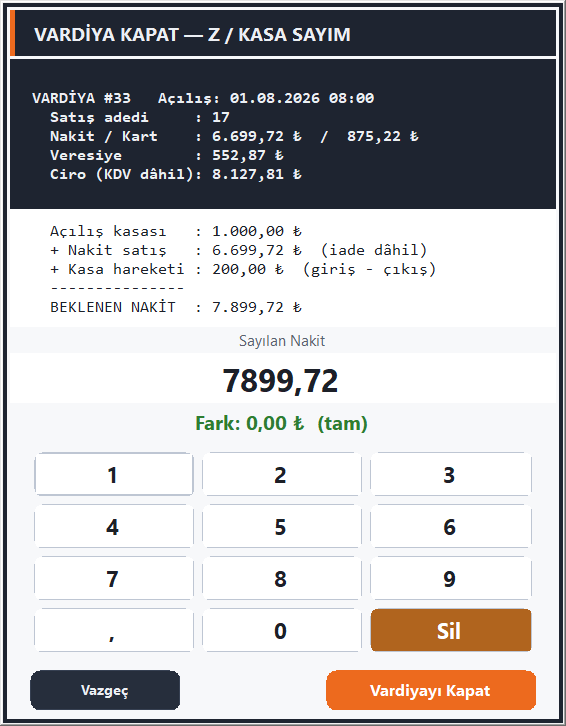Image resolution: width=566 pixels, height=726 pixels.
Task: Select the counted cash field 7899,72
Action: pos(283,378)
